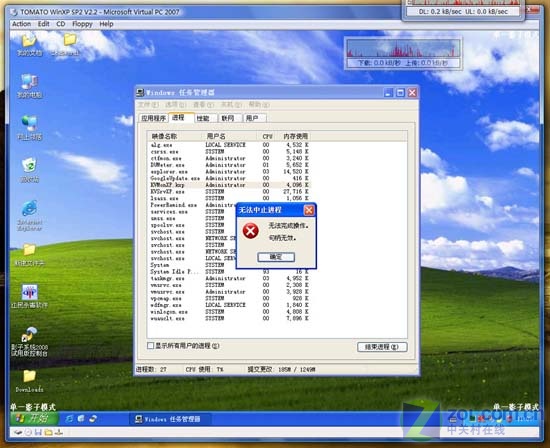The height and width of the screenshot is (448, 550).
Task: Open the My Documents desktop icon
Action: click(x=29, y=45)
